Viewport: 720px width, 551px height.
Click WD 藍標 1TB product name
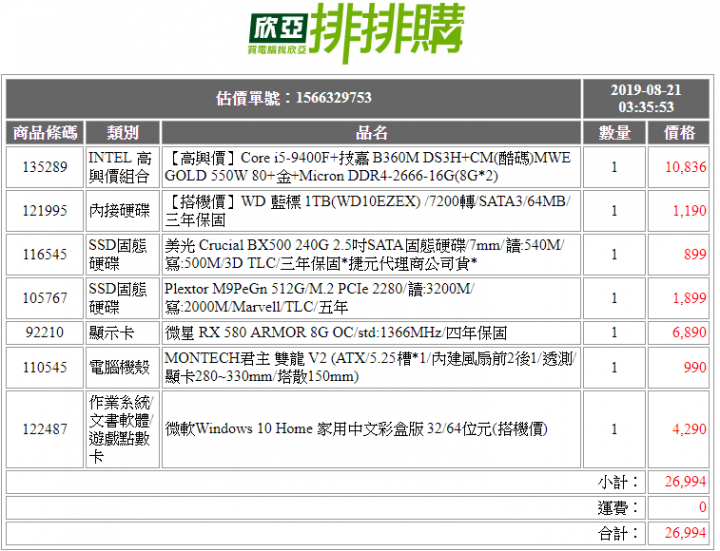tap(367, 211)
